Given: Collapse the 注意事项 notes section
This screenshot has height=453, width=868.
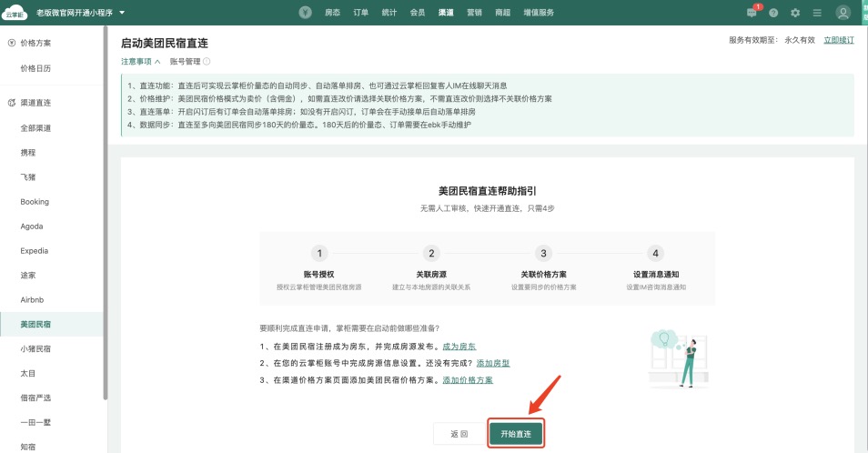Looking at the screenshot, I should pyautogui.click(x=140, y=62).
